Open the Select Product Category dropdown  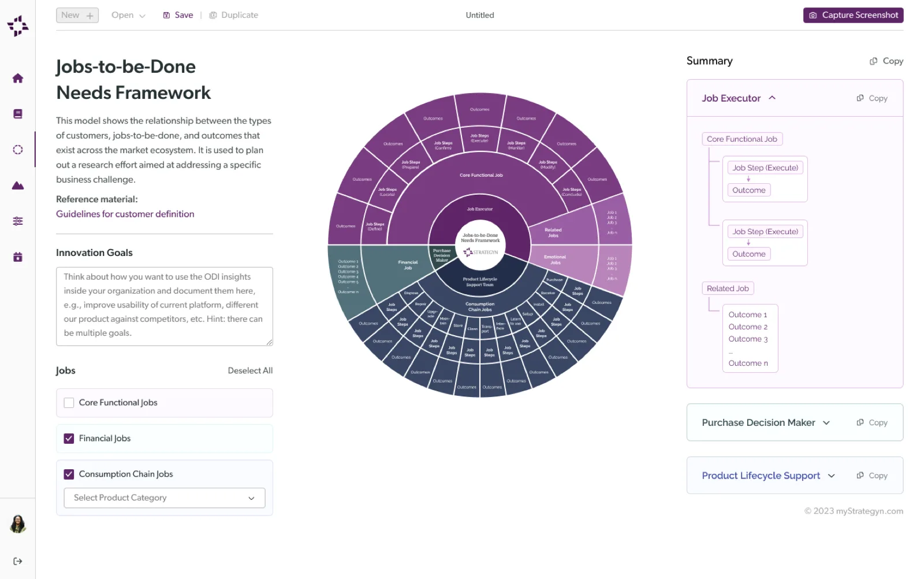tap(165, 498)
